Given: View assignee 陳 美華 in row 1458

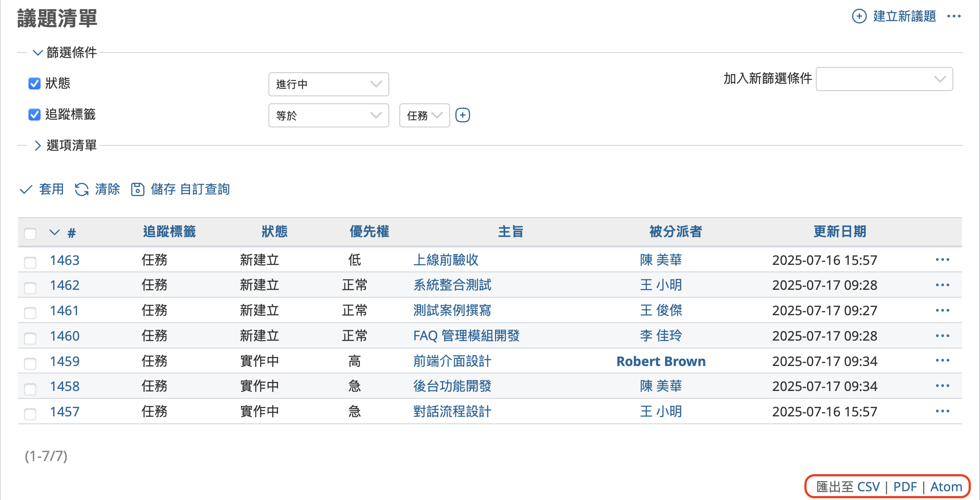Looking at the screenshot, I should 661,386.
